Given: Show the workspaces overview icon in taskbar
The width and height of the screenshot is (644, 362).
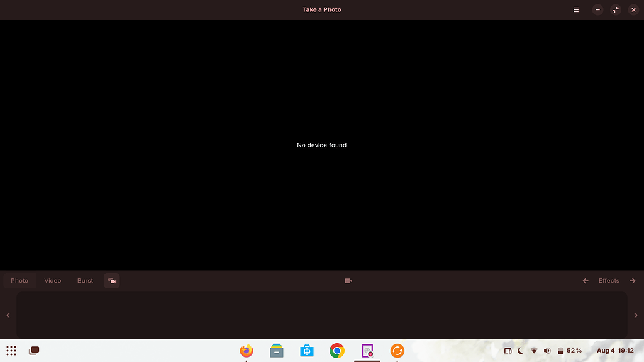Looking at the screenshot, I should (x=35, y=350).
